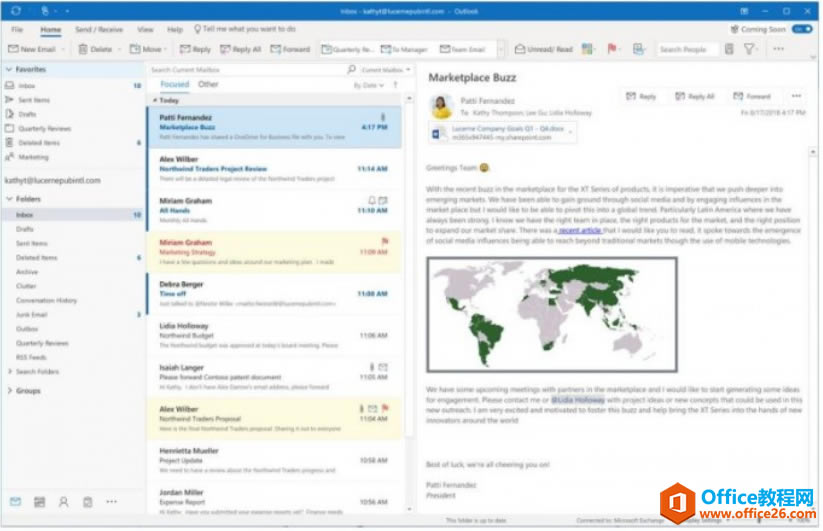Screen dimensions: 823x531
Task: Open the Conversation History folder
Action: pyautogui.click(x=46, y=301)
